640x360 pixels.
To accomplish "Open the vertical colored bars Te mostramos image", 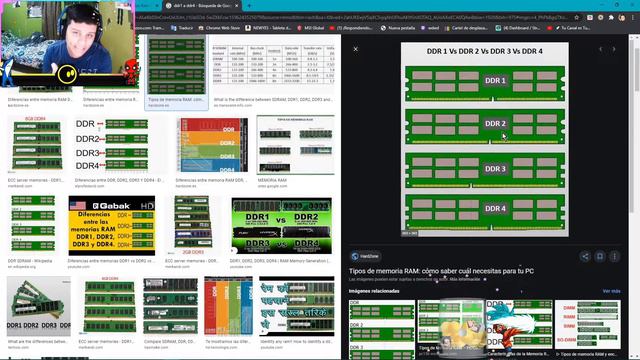I will [228, 306].
